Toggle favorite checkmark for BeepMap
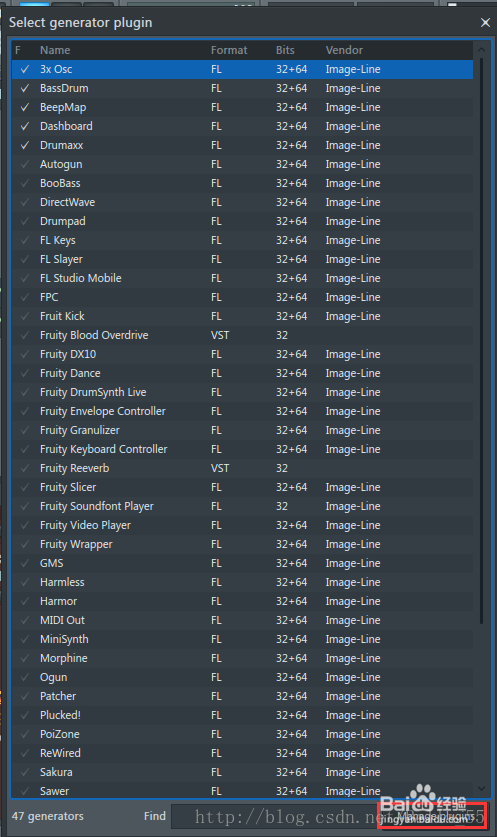497x837 pixels. point(25,107)
